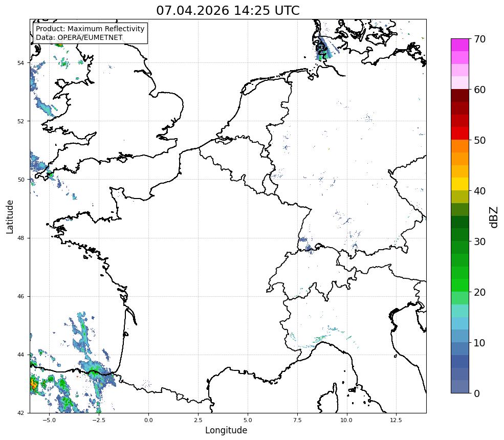Click the longitude tick label -2.5
Viewport: 504px width, 440px height.
pyautogui.click(x=99, y=420)
